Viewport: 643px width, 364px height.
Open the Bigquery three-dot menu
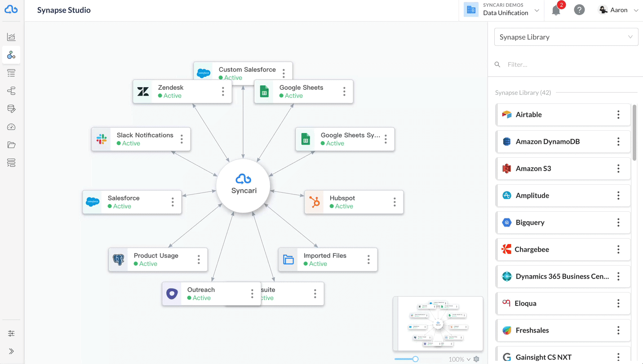(618, 222)
